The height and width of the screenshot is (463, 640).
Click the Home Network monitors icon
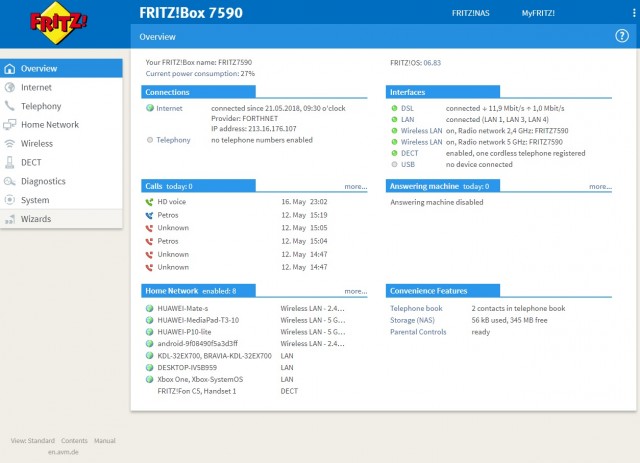coord(10,125)
